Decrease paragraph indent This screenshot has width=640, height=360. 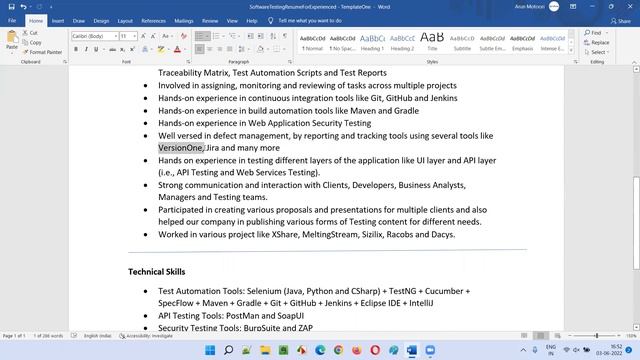[x=251, y=36]
